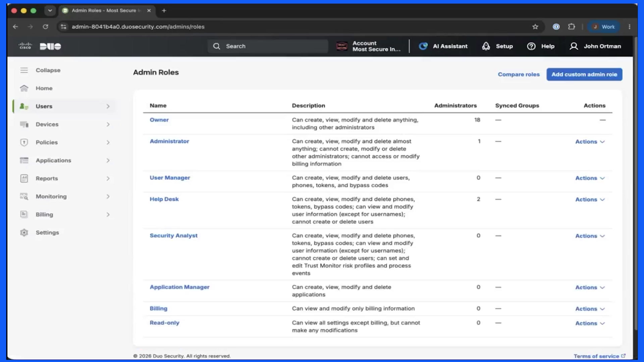Click the Settings gear icon
The image size is (644, 362).
coord(24,233)
